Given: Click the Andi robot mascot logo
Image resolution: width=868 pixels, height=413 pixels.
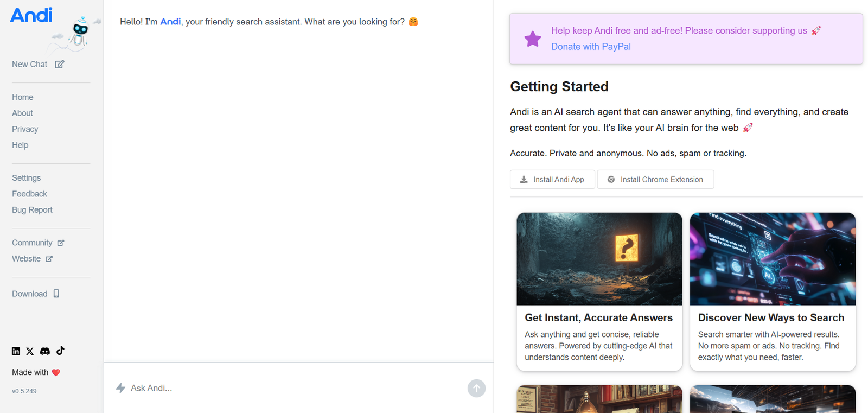Looking at the screenshot, I should coord(80,33).
